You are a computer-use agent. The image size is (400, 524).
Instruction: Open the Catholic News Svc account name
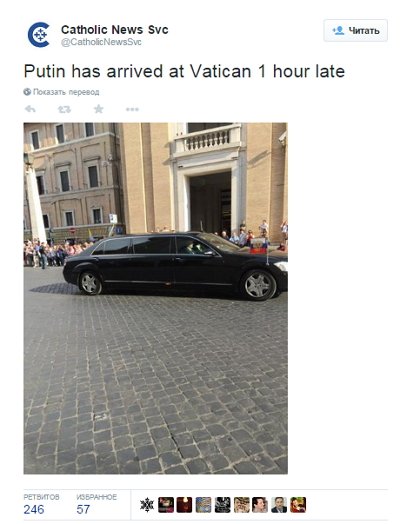115,30
